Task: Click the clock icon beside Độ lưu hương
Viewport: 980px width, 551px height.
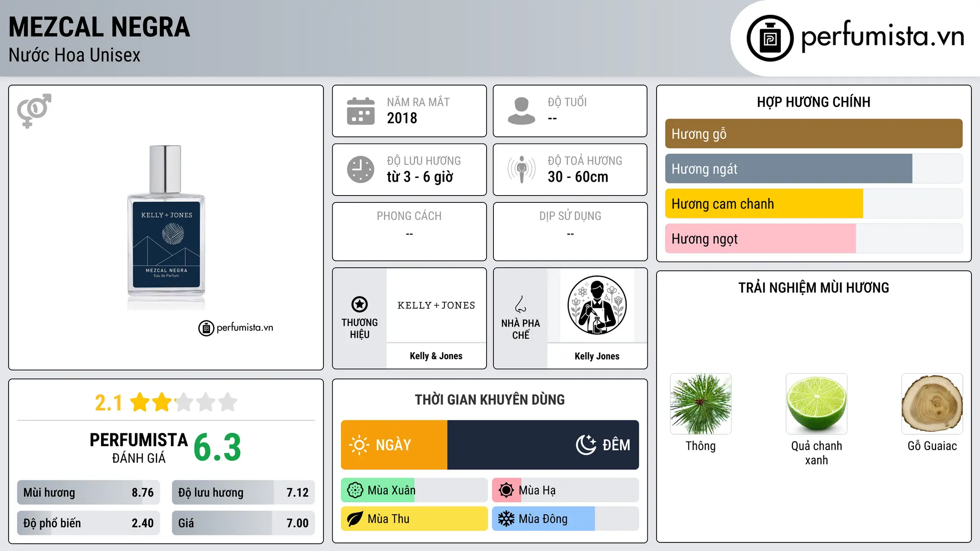Action: click(361, 169)
